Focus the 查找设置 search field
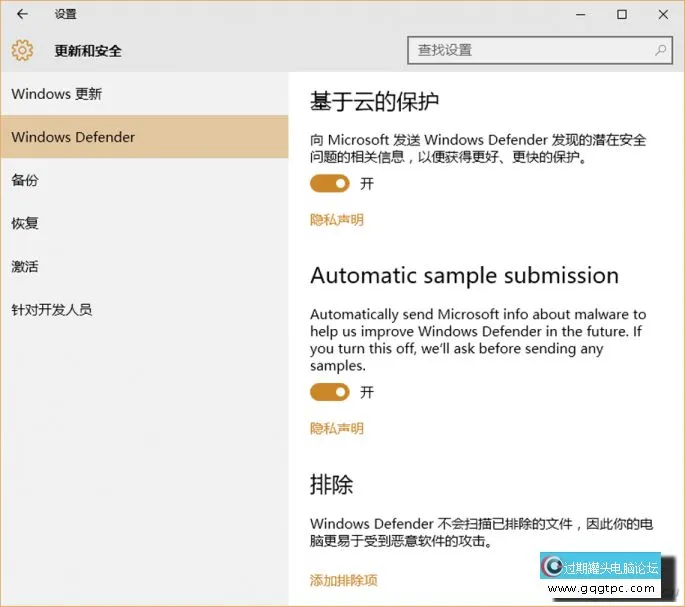Screen dimensions: 685x607 coord(530,50)
